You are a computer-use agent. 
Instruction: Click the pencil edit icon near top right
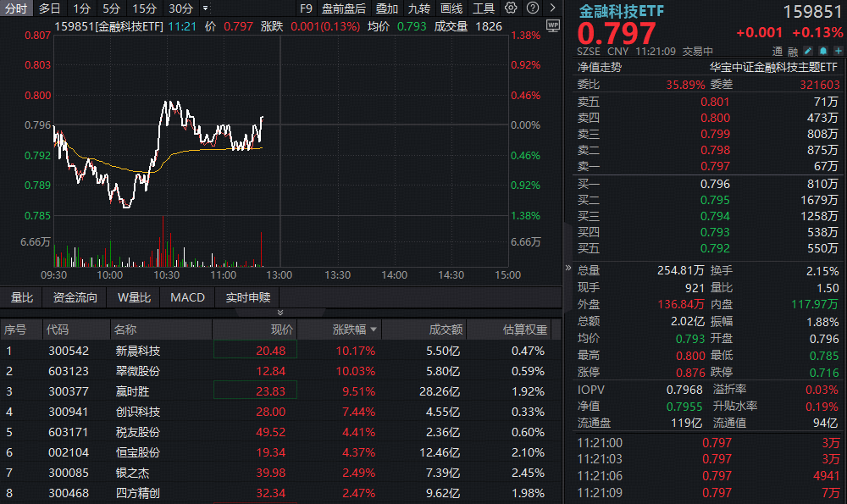click(807, 50)
